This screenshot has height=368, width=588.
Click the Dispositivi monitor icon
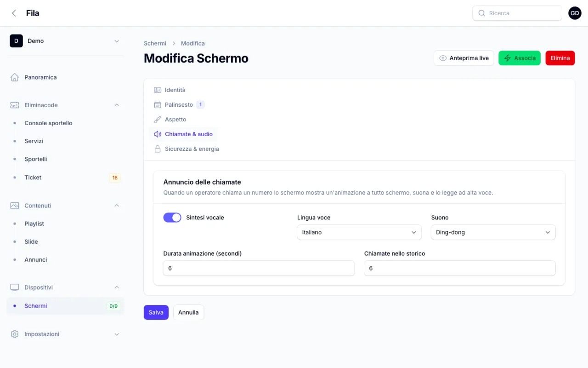(x=15, y=287)
